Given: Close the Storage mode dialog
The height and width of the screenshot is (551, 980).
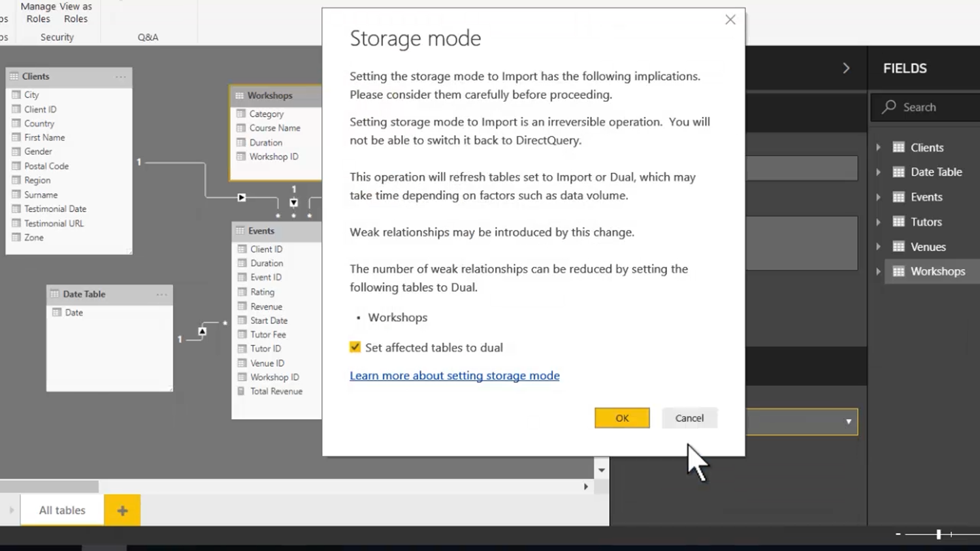Looking at the screenshot, I should coord(730,20).
